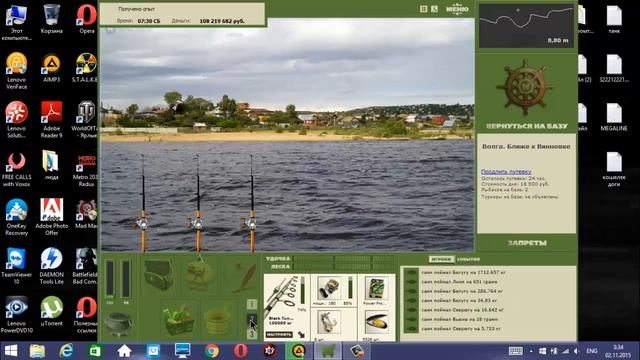This screenshot has height=360, width=640.
Task: Click the Леща на 651 грамм entry
Action: click(x=459, y=282)
